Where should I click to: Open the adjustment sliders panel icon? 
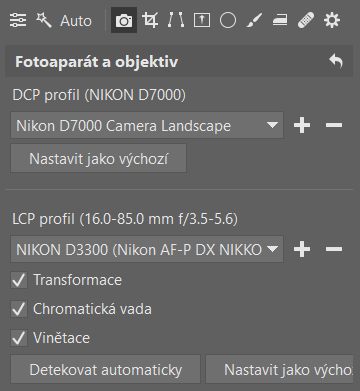18,20
